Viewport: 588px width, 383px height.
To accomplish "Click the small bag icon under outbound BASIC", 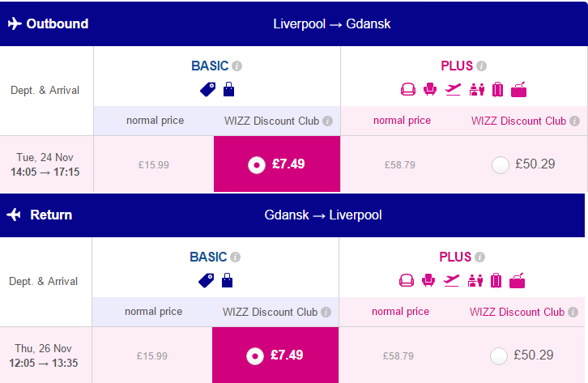I will point(228,90).
